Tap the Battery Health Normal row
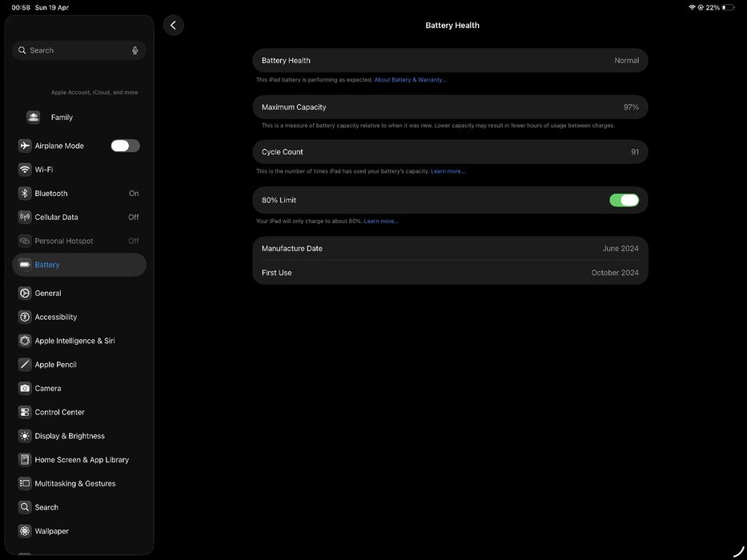The image size is (747, 560). pyautogui.click(x=450, y=61)
